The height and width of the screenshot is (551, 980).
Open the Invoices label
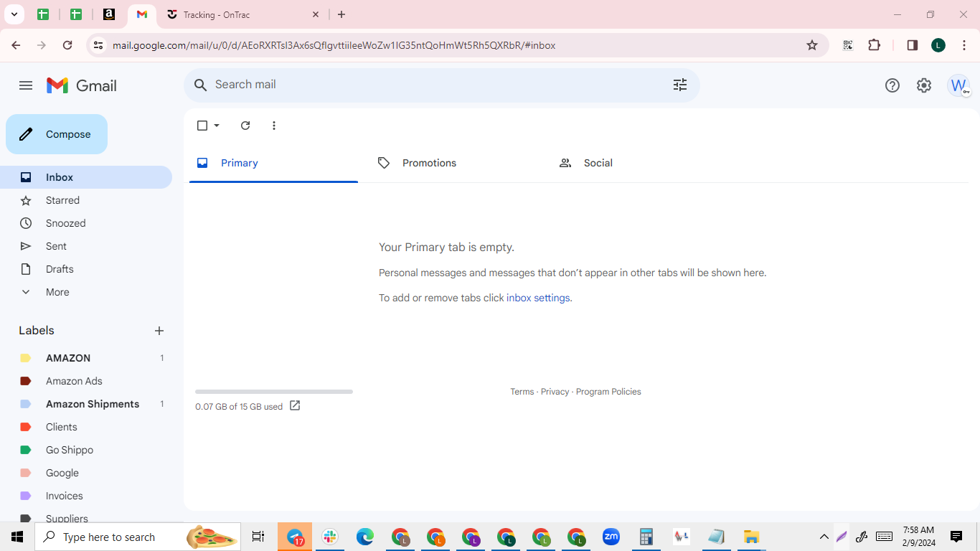pos(86,496)
